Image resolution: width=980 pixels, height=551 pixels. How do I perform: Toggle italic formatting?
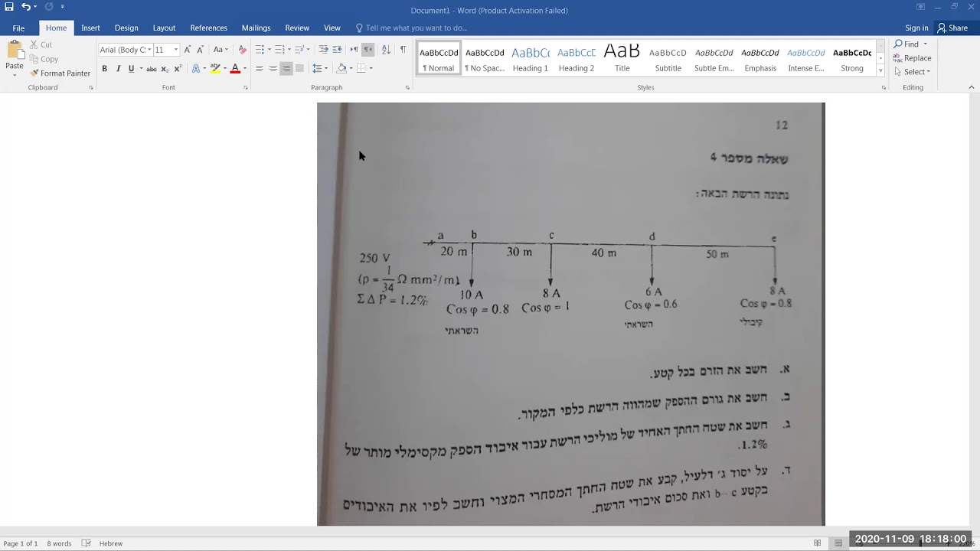tap(118, 69)
